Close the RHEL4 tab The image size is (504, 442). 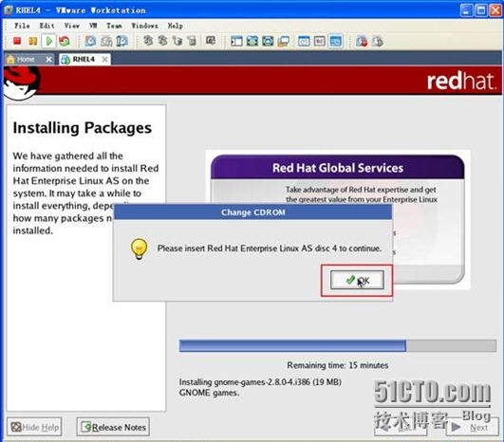[104, 60]
